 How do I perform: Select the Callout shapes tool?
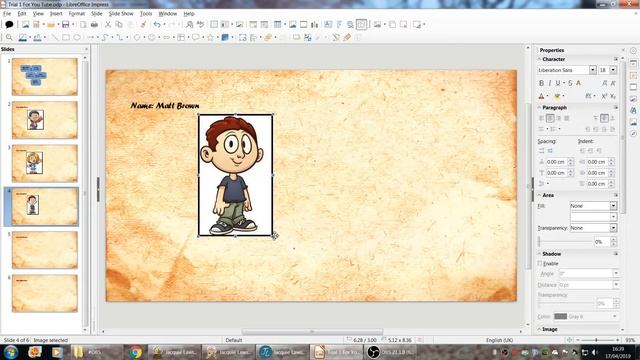coord(196,38)
